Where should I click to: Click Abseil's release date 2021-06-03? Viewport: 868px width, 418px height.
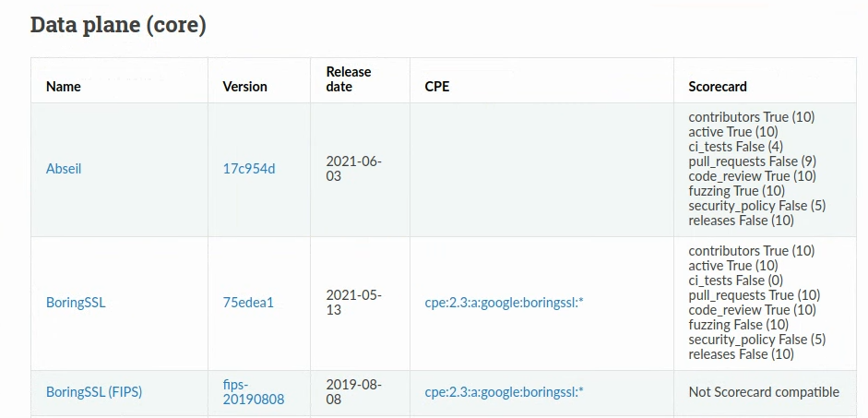click(354, 169)
